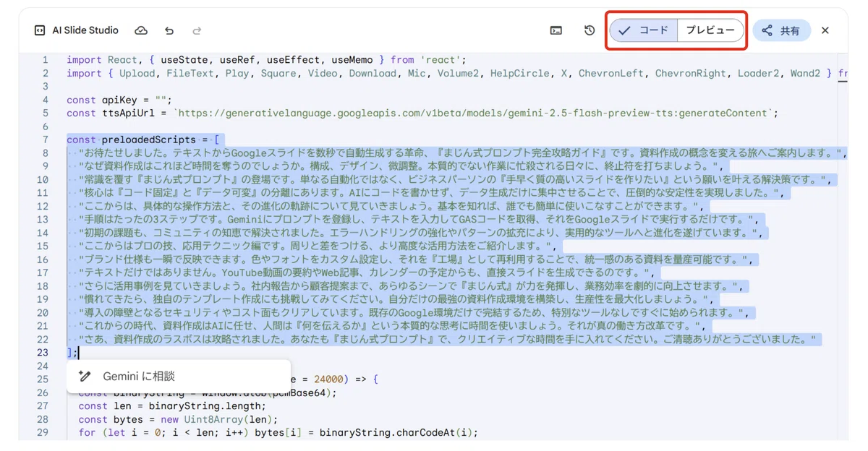The height and width of the screenshot is (451, 868).
Task: Click 'const preloadedScripts = [' line
Action: tap(143, 139)
